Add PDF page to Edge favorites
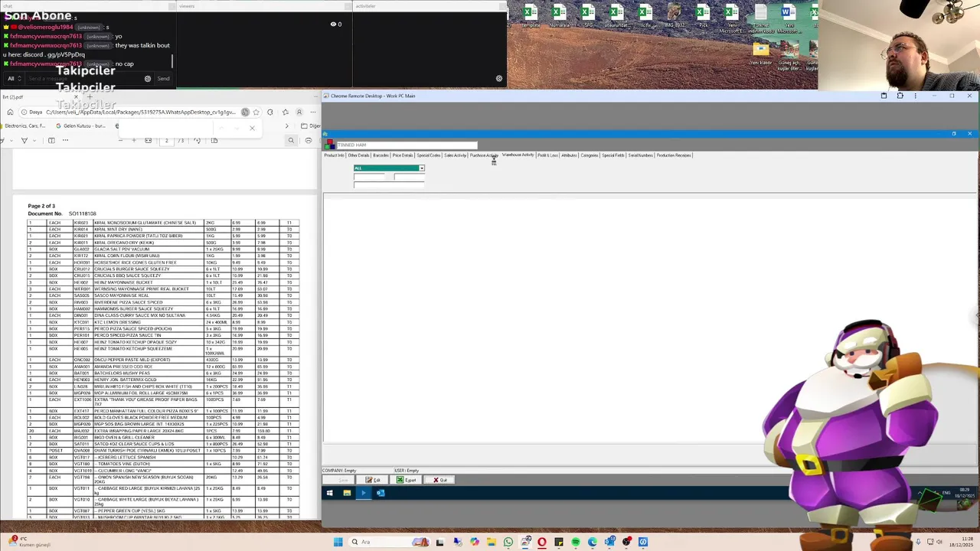This screenshot has width=980, height=551. tap(256, 112)
